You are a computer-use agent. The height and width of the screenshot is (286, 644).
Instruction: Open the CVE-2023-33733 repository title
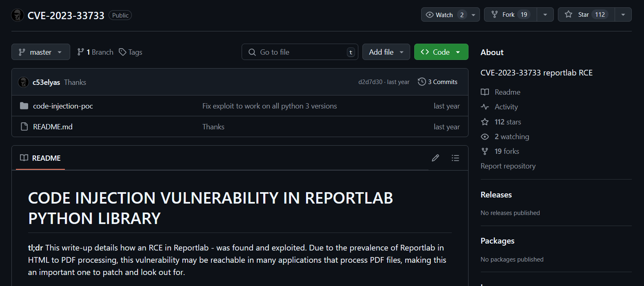[x=66, y=16]
